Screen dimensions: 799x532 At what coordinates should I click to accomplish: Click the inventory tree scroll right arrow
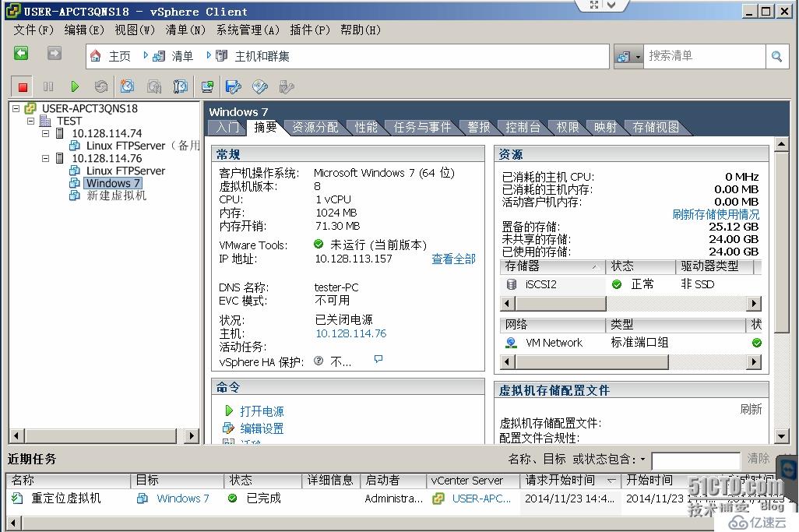pos(191,435)
